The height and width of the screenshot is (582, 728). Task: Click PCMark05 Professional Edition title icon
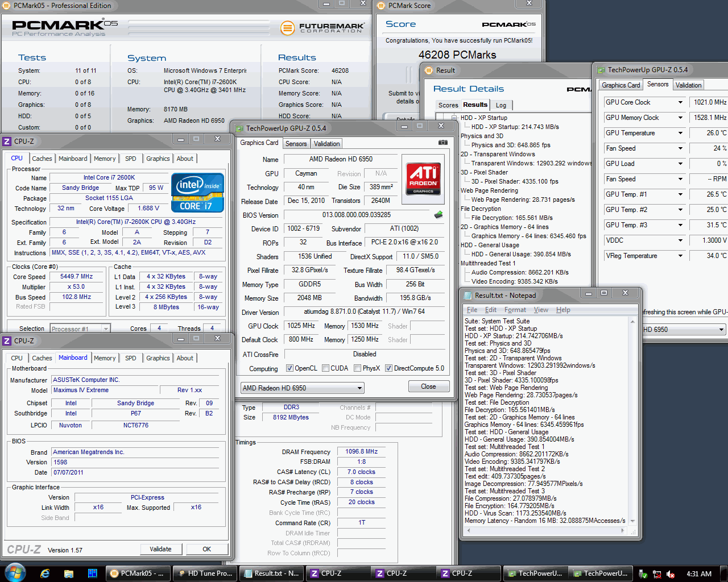pos(6,5)
